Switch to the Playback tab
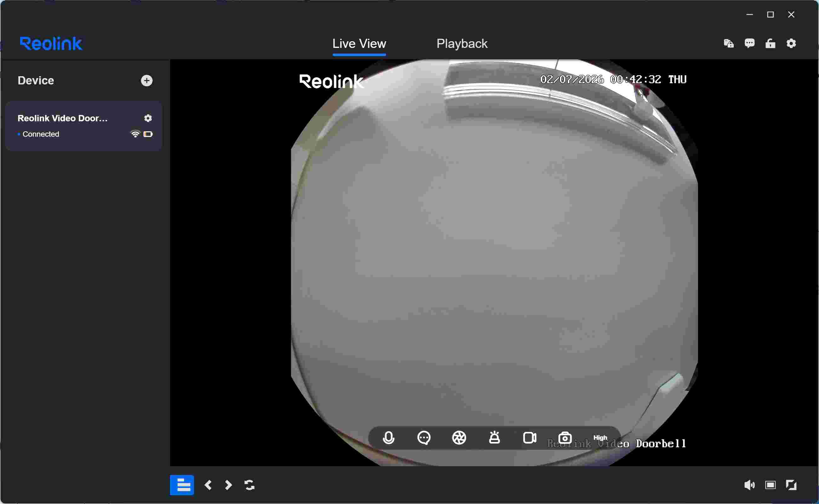This screenshot has width=819, height=504. point(462,44)
